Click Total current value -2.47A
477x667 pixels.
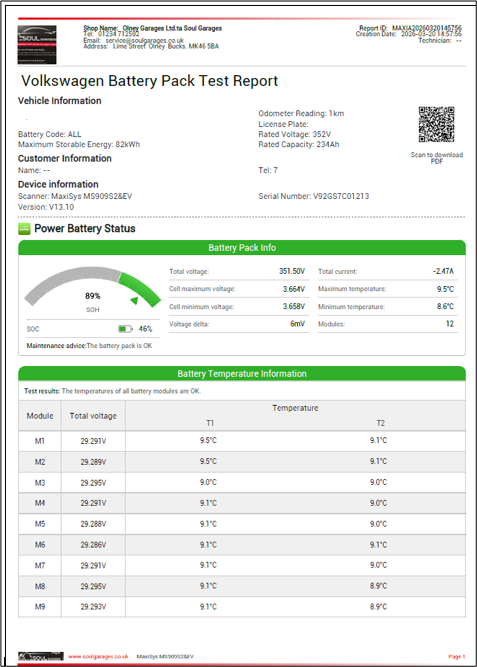[x=443, y=271]
